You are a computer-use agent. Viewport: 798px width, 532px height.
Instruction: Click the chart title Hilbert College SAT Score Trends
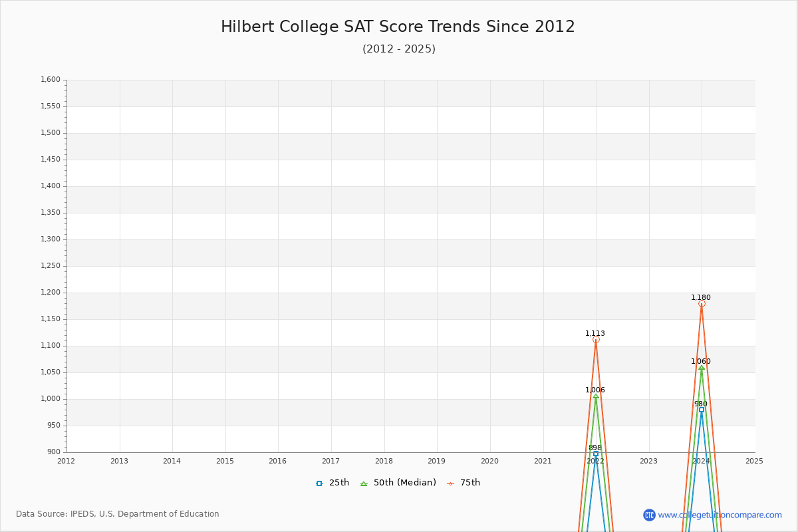tap(398, 27)
